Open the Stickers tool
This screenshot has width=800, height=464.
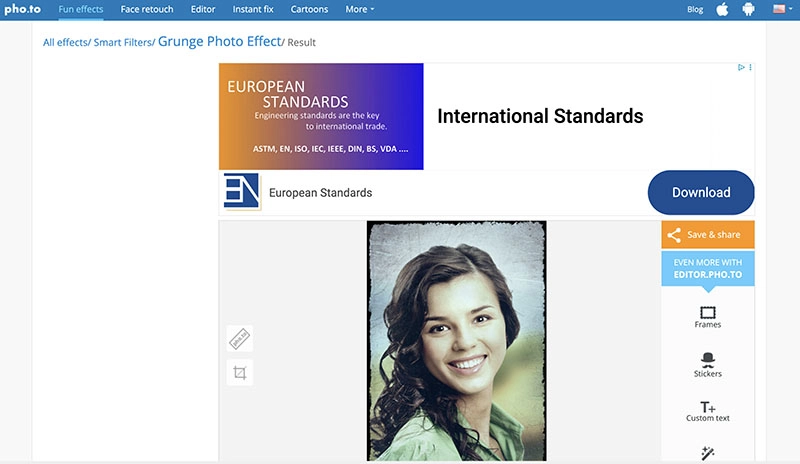[707, 364]
